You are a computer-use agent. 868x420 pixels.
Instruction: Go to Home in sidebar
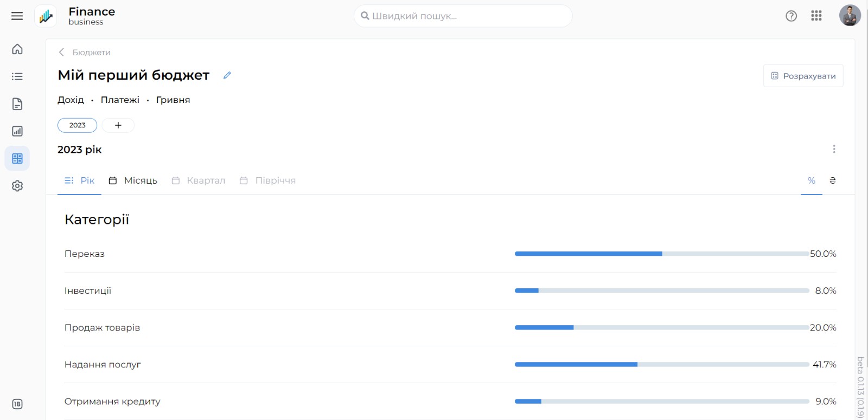pos(17,49)
